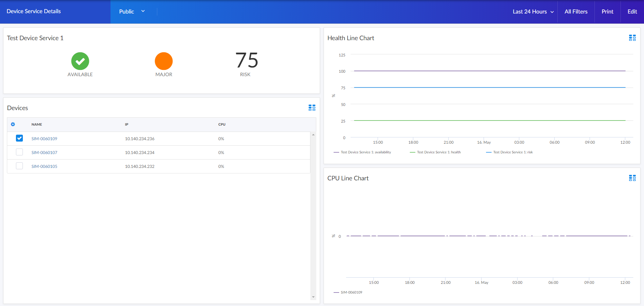The image size is (644, 306).
Task: Select Print in the top bar
Action: [x=607, y=11]
